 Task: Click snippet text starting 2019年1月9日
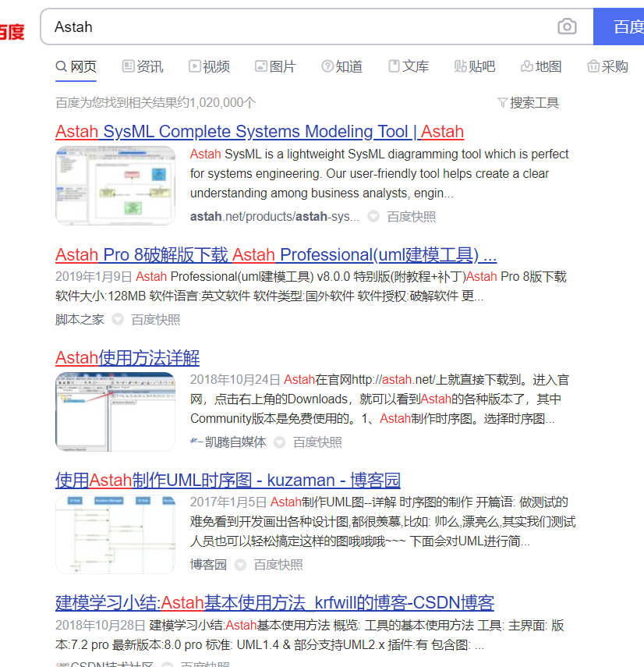pos(311,286)
